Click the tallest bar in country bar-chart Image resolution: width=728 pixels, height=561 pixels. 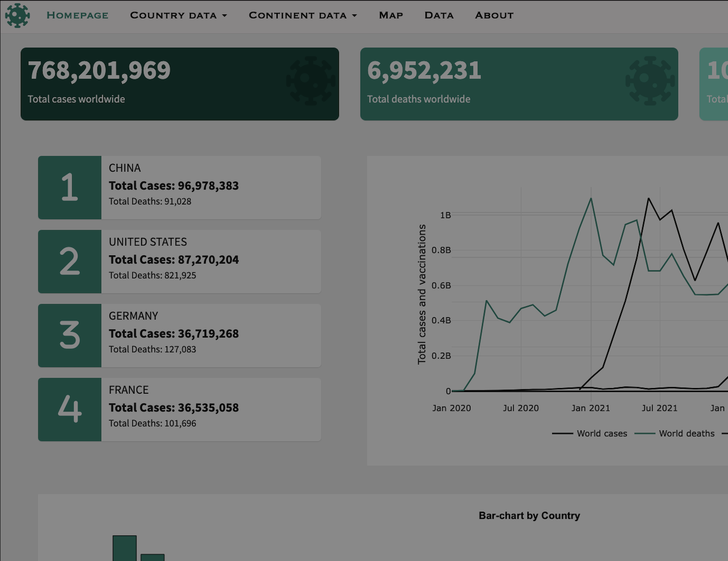[x=125, y=548]
